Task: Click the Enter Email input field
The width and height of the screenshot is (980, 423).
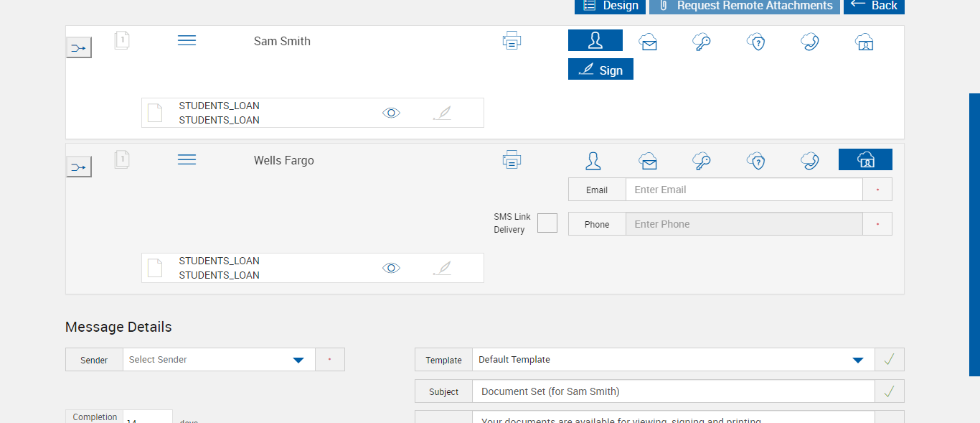Action: tap(743, 190)
